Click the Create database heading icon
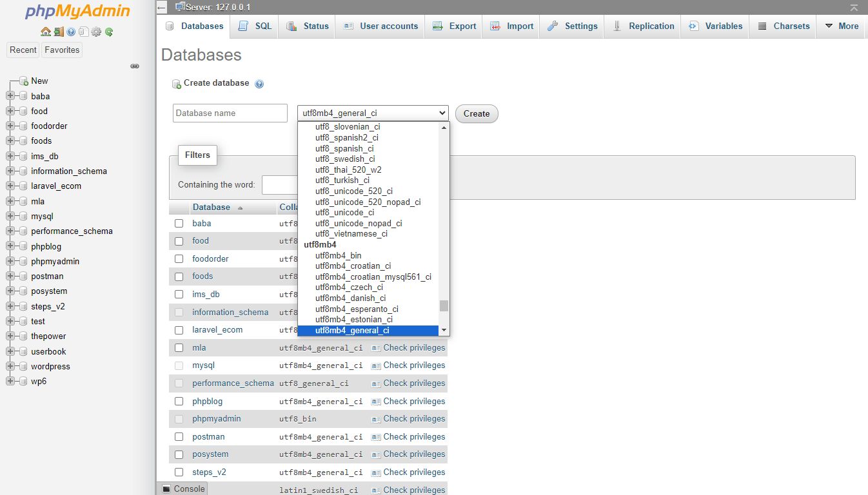Image resolution: width=868 pixels, height=495 pixels. (x=176, y=84)
